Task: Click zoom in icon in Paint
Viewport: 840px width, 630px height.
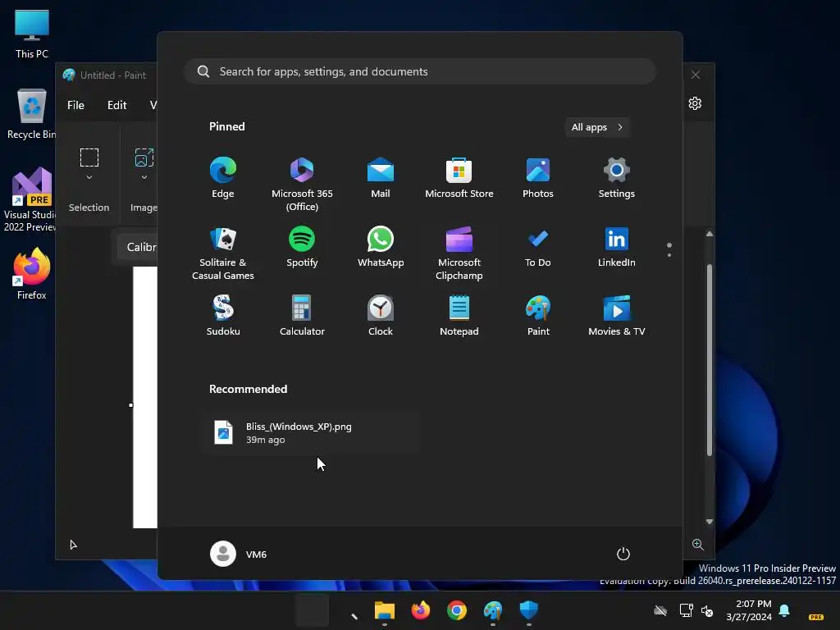Action: coord(697,545)
